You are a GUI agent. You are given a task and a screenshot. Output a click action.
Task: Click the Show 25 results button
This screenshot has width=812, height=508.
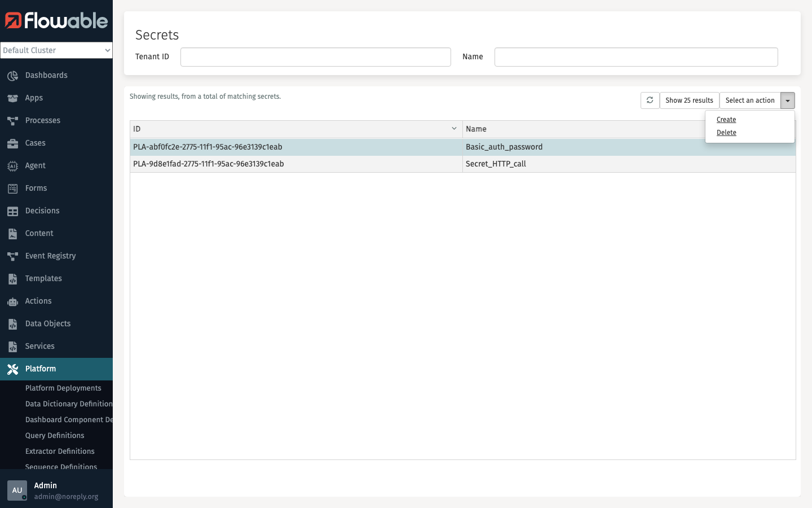point(689,100)
